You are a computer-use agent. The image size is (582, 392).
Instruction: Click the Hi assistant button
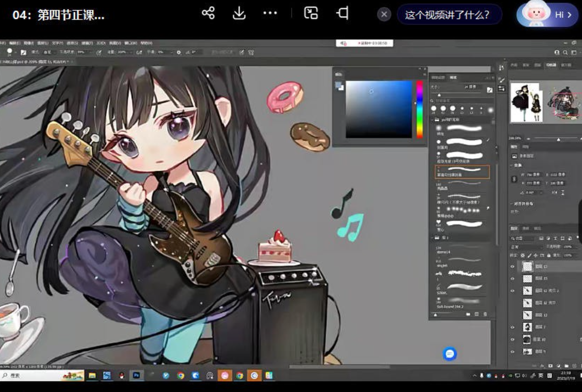coord(547,15)
